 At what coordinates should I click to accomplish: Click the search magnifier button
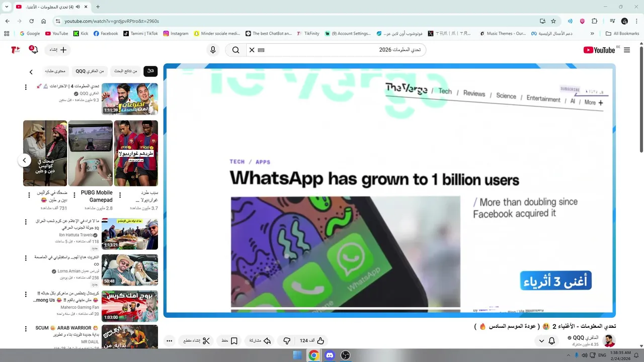236,50
